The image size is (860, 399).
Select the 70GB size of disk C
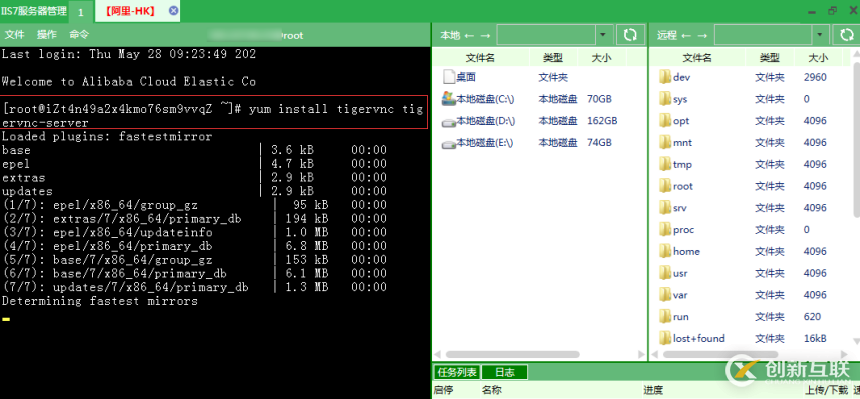click(599, 99)
